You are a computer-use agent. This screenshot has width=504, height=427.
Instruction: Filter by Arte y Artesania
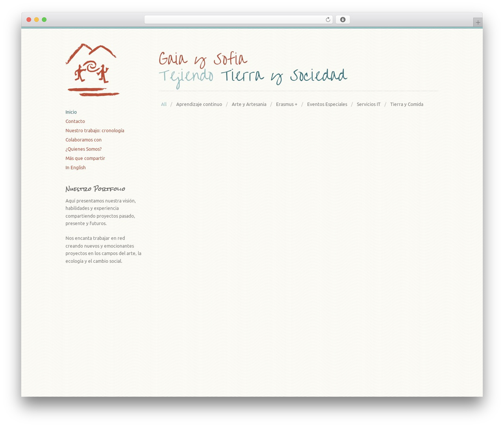249,104
